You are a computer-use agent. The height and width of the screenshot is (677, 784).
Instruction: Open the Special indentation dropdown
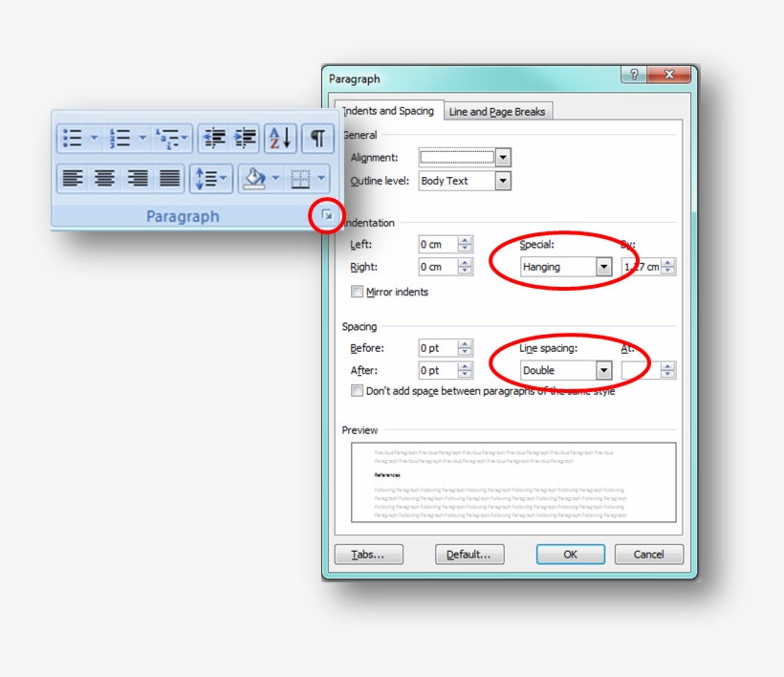604,267
